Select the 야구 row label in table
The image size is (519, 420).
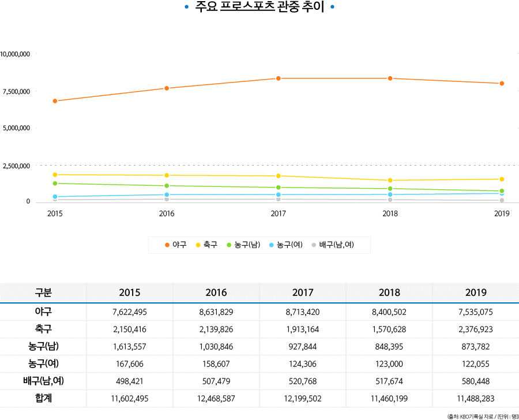pos(43,312)
